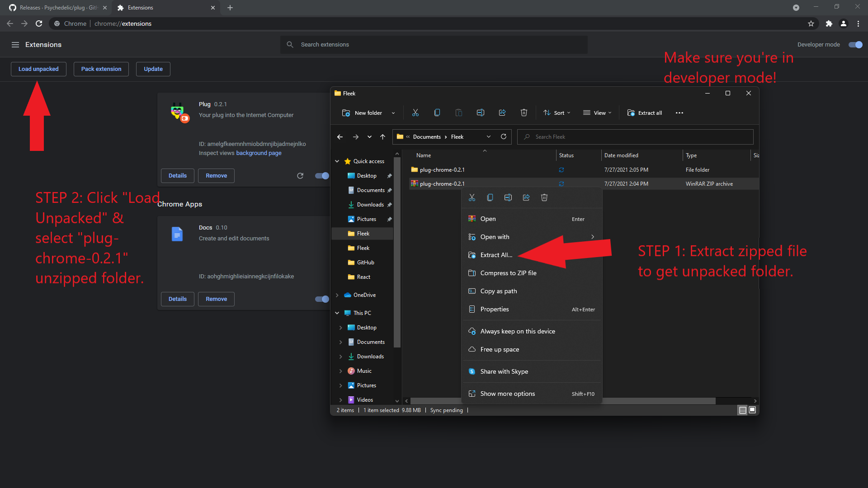
Task: Open Details for Plug extension
Action: (178, 176)
